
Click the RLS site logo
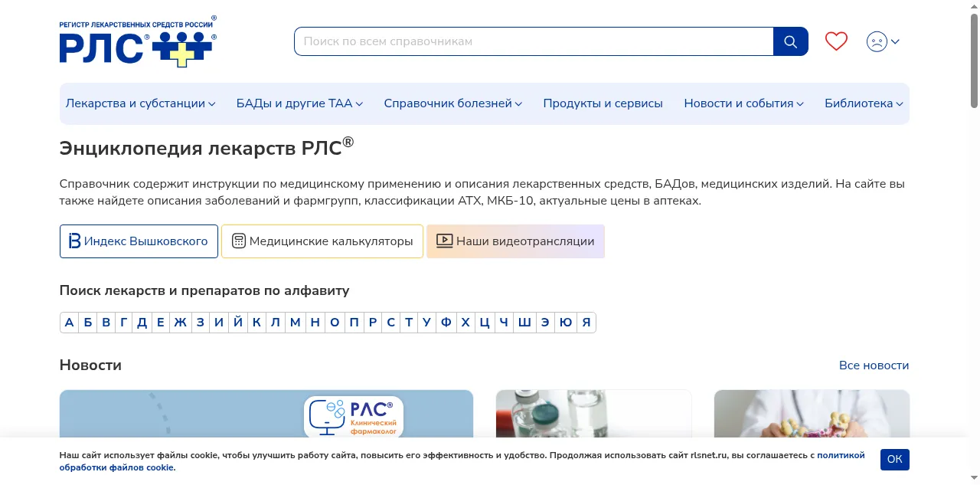coord(138,41)
